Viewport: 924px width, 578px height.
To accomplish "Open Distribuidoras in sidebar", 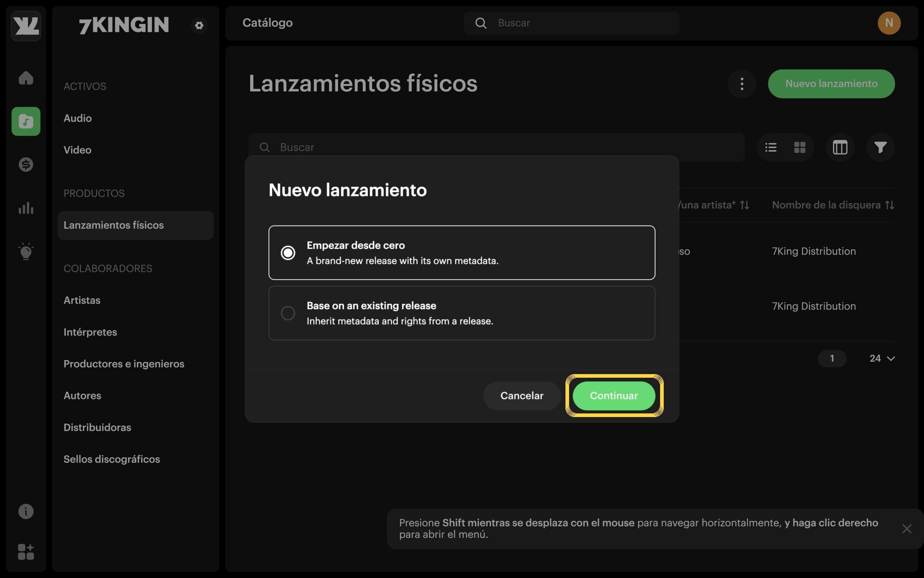I will [97, 427].
